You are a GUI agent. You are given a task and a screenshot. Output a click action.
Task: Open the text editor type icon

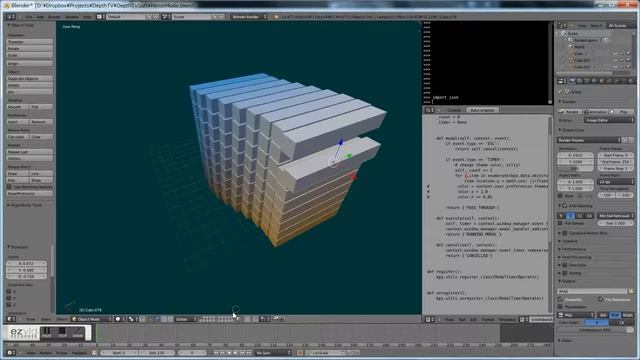pos(429,320)
